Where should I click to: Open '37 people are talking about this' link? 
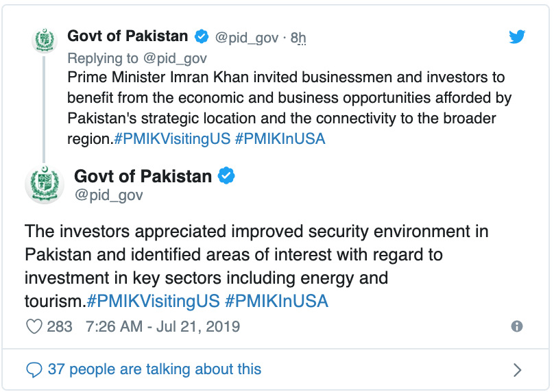click(x=154, y=369)
